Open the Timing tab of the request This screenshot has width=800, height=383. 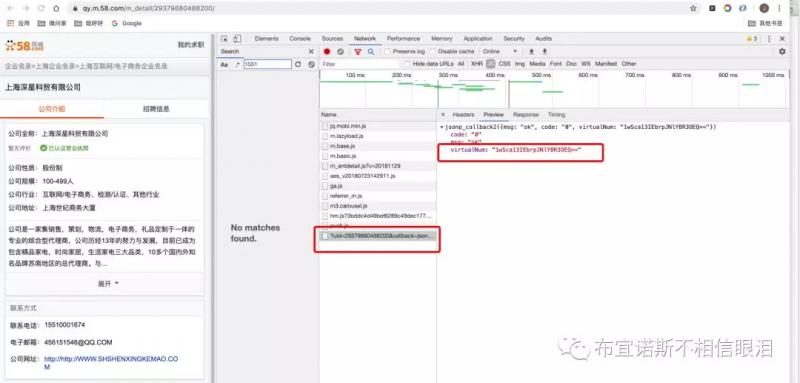coord(557,115)
